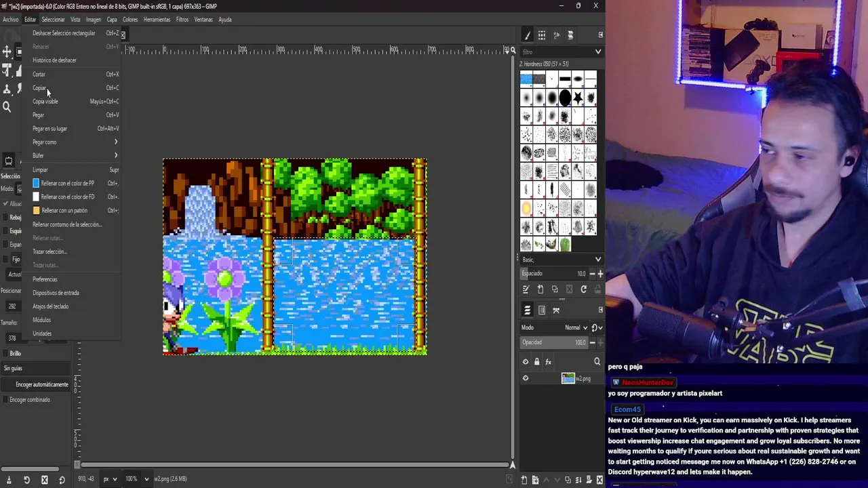Toggle visibility of w2.png layer
The height and width of the screenshot is (488, 868).
526,378
